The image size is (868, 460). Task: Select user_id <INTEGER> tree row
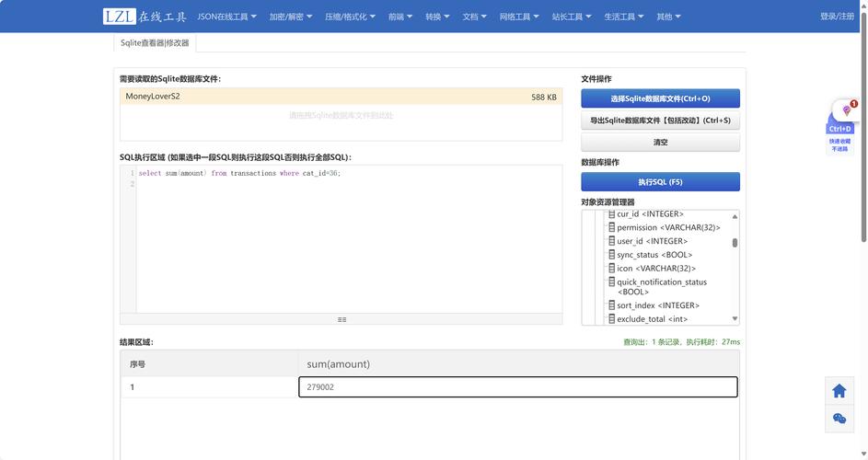click(652, 241)
